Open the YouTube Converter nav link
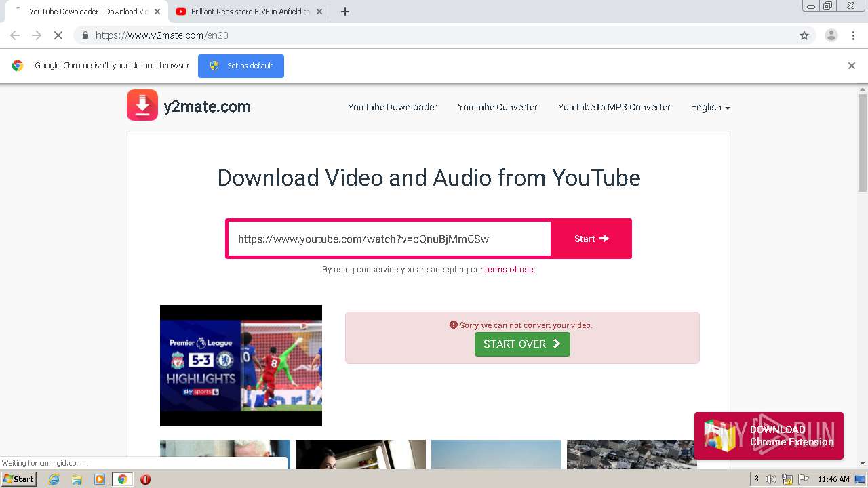Image resolution: width=868 pixels, height=488 pixels. point(498,107)
